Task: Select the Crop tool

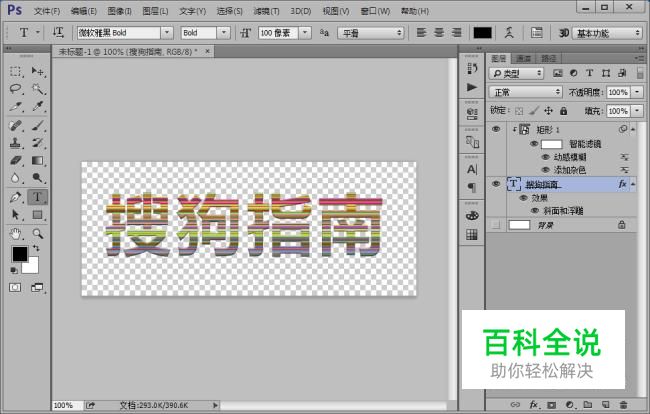Action: pyautogui.click(x=16, y=107)
